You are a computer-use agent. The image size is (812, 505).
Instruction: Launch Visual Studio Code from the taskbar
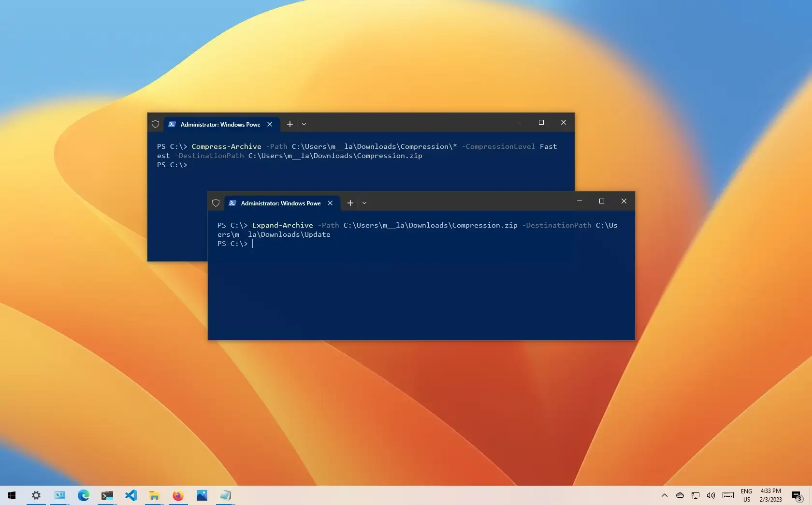130,495
